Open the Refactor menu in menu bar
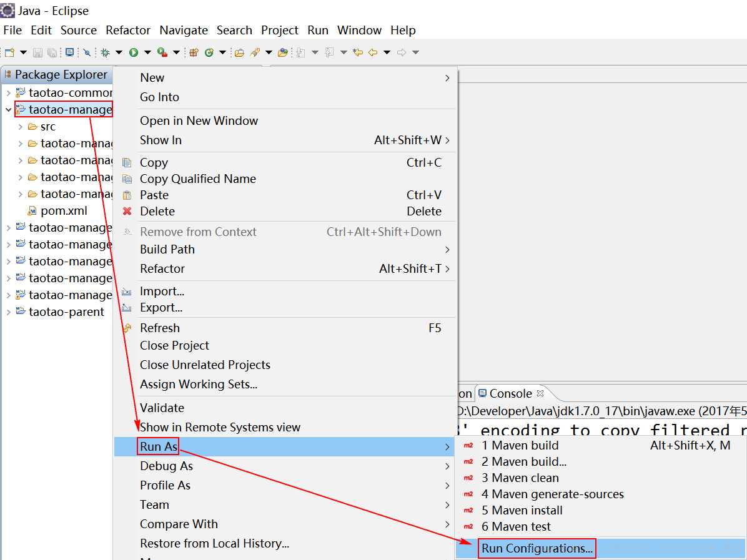The width and height of the screenshot is (747, 560). 127,30
